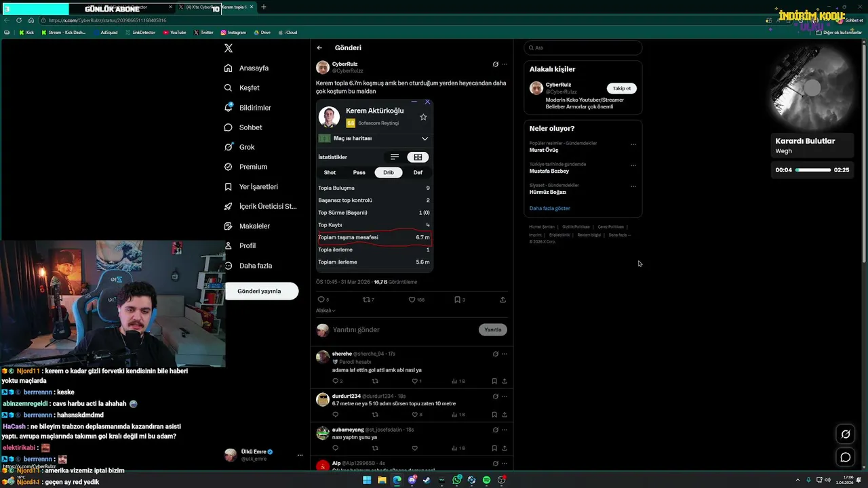Open more options on CyberRulz post
Viewport: 868px width, 488px height.
[505, 64]
